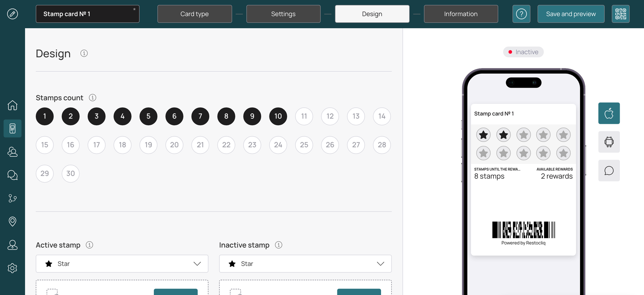The image size is (644, 295).
Task: Set stamps count to 20
Action: pyautogui.click(x=174, y=145)
